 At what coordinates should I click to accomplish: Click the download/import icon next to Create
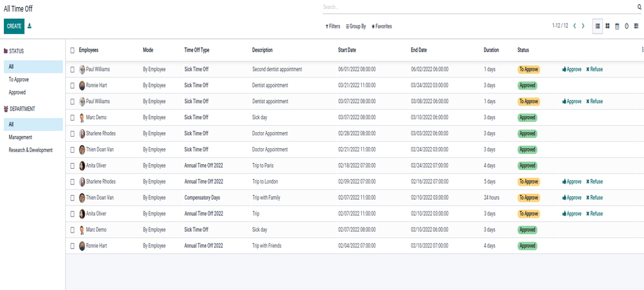[x=30, y=26]
